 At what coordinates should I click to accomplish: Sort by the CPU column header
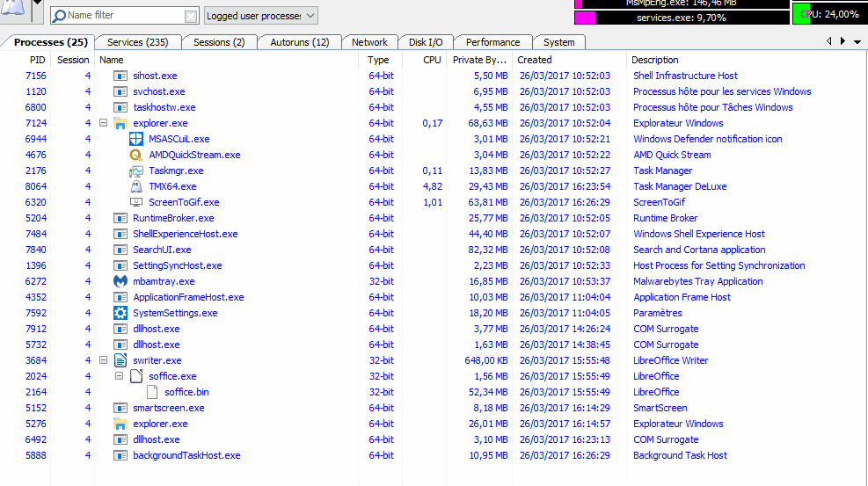(424, 60)
